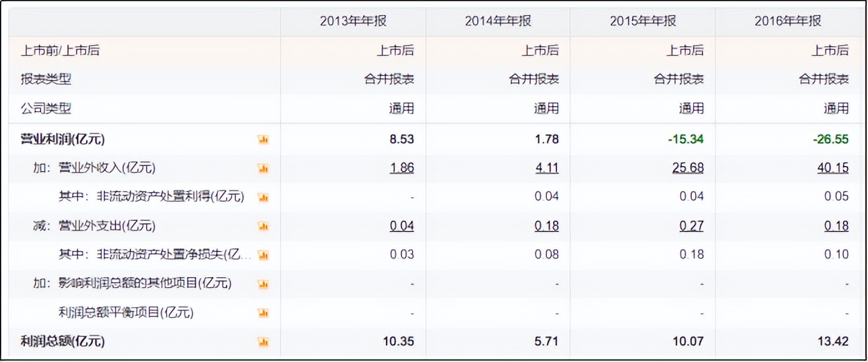Select the 2014年年报 column header
This screenshot has width=868, height=362.
point(498,21)
